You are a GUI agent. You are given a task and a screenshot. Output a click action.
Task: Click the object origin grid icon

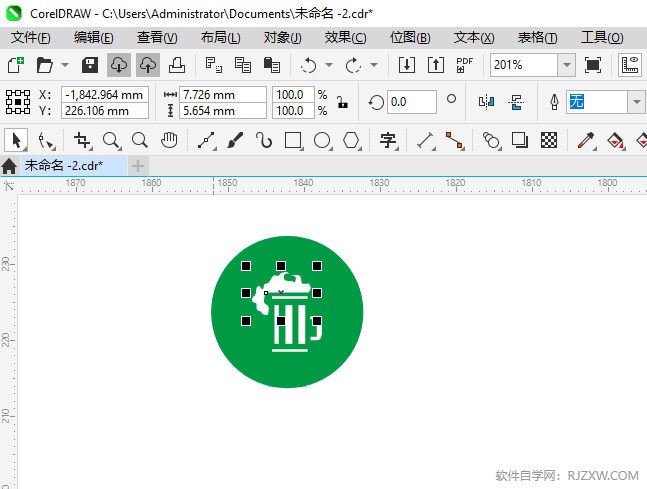click(18, 102)
